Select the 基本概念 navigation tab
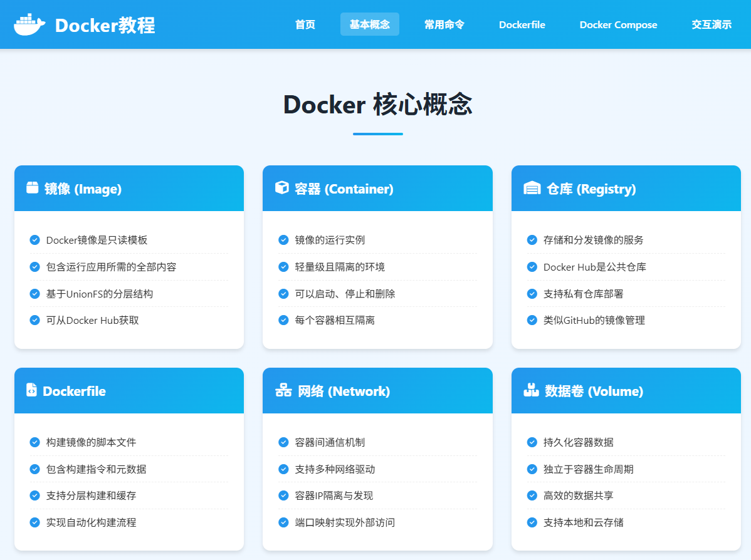 pyautogui.click(x=370, y=24)
